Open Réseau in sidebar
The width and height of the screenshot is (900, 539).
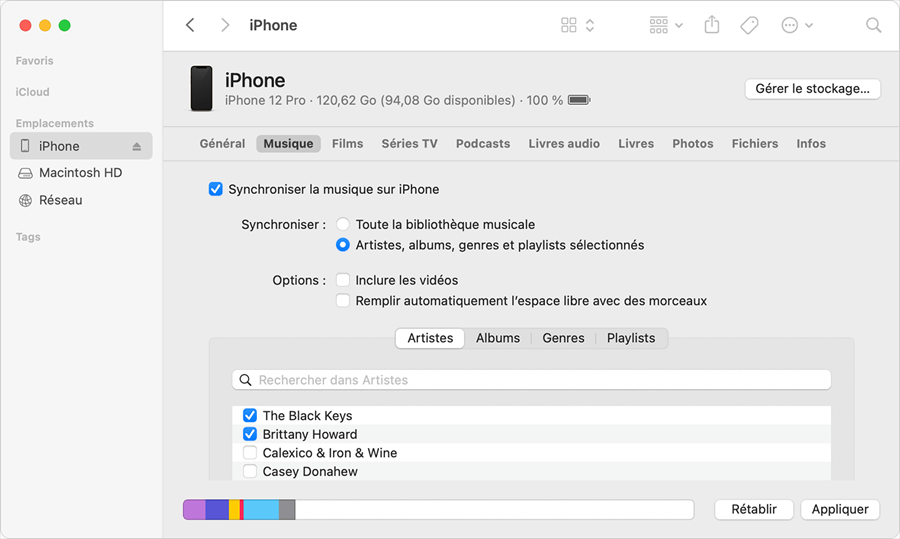tap(60, 200)
